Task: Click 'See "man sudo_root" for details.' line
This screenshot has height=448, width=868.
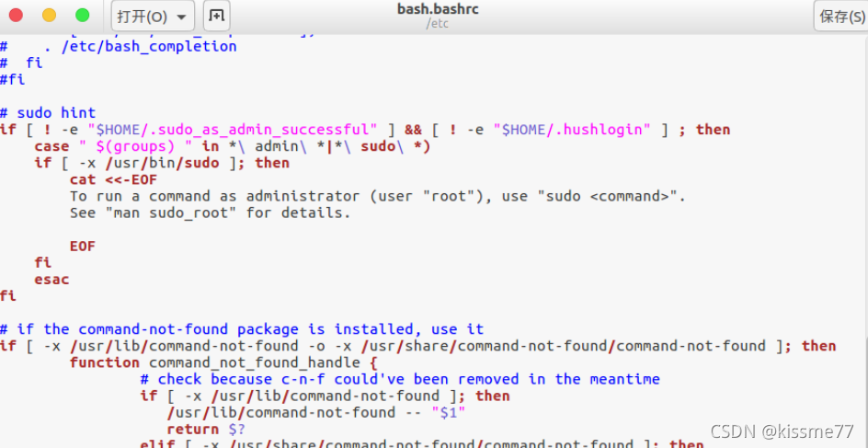Action: [211, 213]
